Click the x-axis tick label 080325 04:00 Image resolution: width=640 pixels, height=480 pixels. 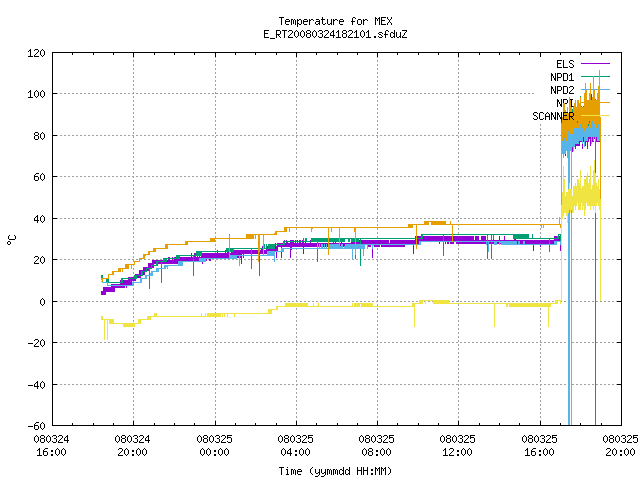(296, 446)
